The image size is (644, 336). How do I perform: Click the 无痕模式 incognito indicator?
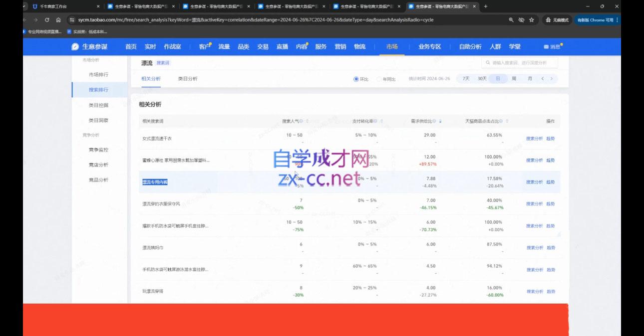pyautogui.click(x=557, y=20)
